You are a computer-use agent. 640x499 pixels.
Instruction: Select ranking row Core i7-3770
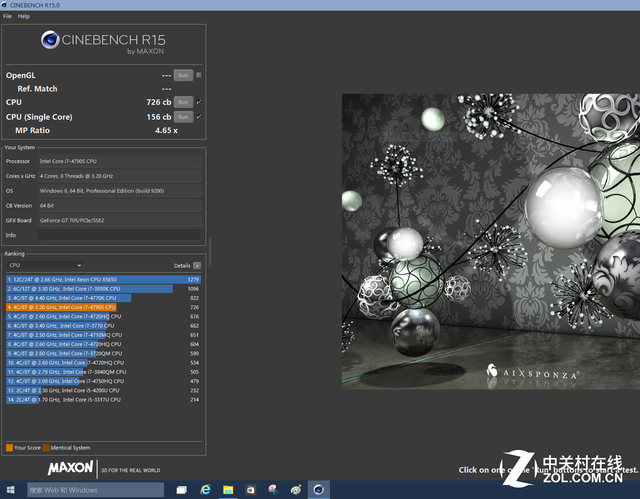pos(103,326)
